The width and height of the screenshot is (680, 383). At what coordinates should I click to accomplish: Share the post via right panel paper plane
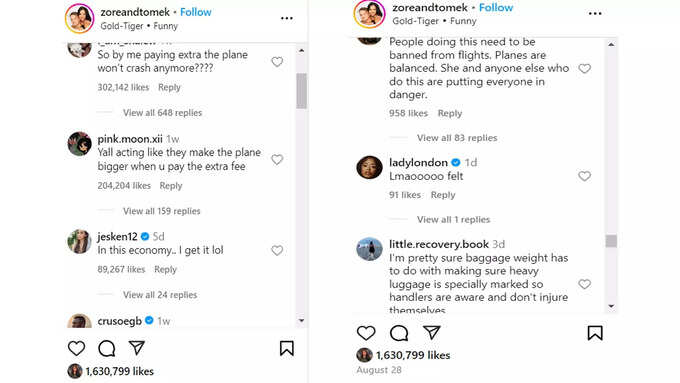(x=432, y=333)
